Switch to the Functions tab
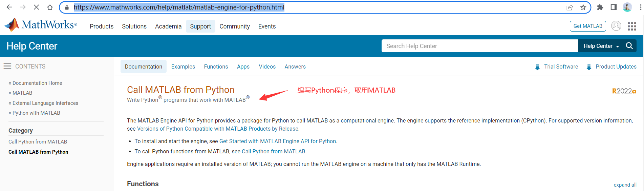This screenshot has width=644, height=191. tap(216, 66)
